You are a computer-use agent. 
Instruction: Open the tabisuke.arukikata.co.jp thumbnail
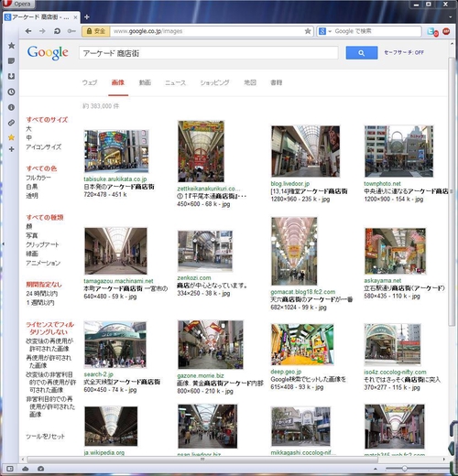coord(116,151)
